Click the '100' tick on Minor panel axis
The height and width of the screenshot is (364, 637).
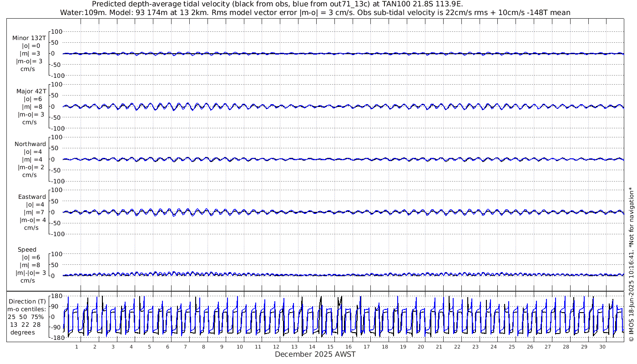[x=56, y=31]
